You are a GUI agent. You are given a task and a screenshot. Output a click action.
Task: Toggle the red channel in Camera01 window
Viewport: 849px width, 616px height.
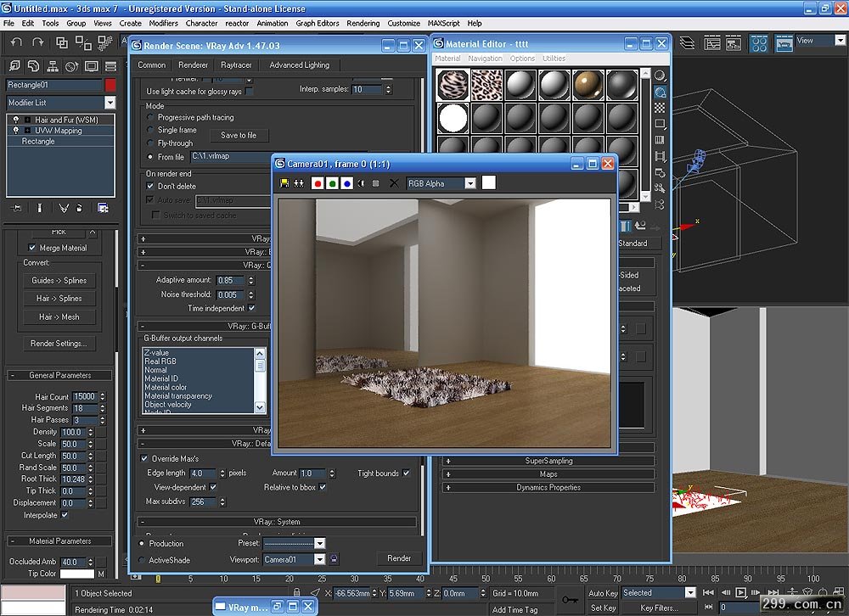pos(318,183)
